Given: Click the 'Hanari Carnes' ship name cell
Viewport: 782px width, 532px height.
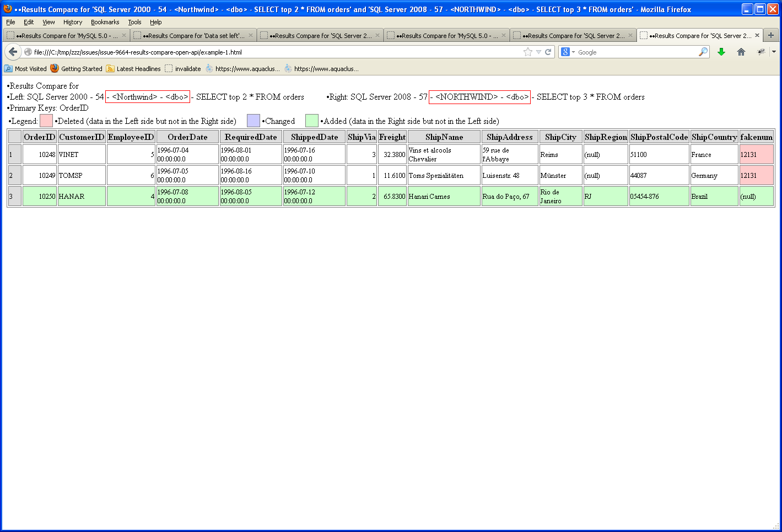Looking at the screenshot, I should (444, 197).
